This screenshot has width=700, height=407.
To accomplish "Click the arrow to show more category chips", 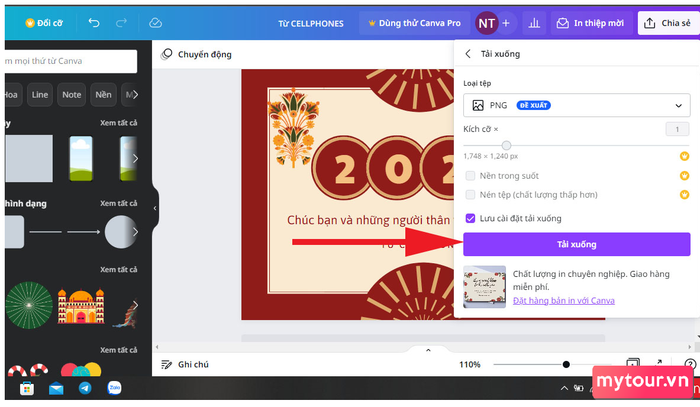I will coord(135,95).
